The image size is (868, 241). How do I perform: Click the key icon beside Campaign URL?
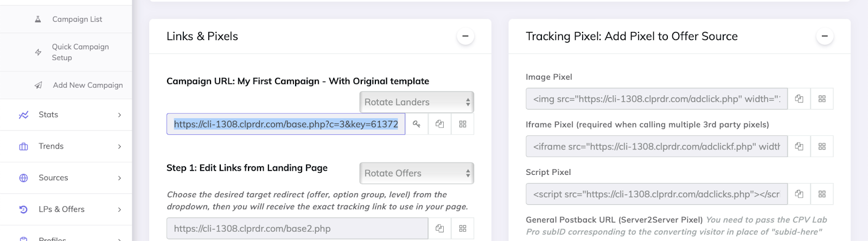pyautogui.click(x=417, y=124)
